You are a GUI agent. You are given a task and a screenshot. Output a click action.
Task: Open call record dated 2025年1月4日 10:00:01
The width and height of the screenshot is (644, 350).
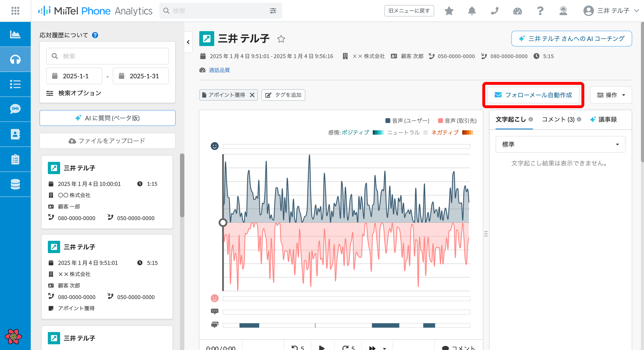point(107,192)
